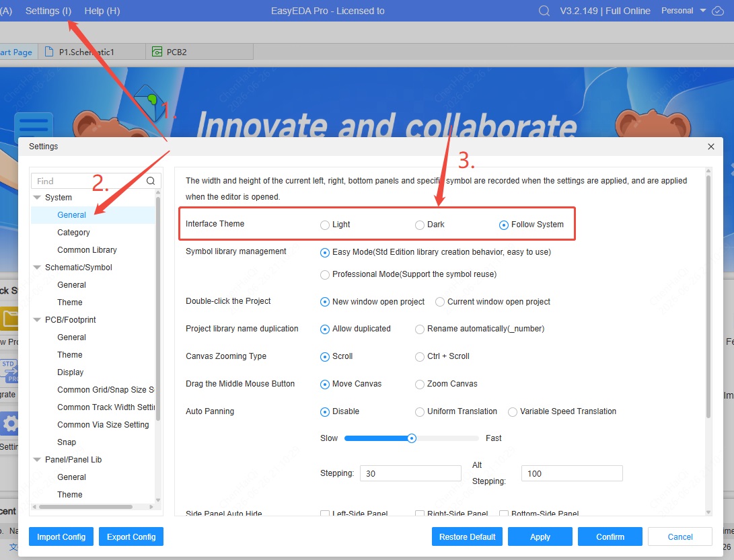Click the Alt Stepping input field
Image resolution: width=734 pixels, height=560 pixels.
click(x=572, y=473)
